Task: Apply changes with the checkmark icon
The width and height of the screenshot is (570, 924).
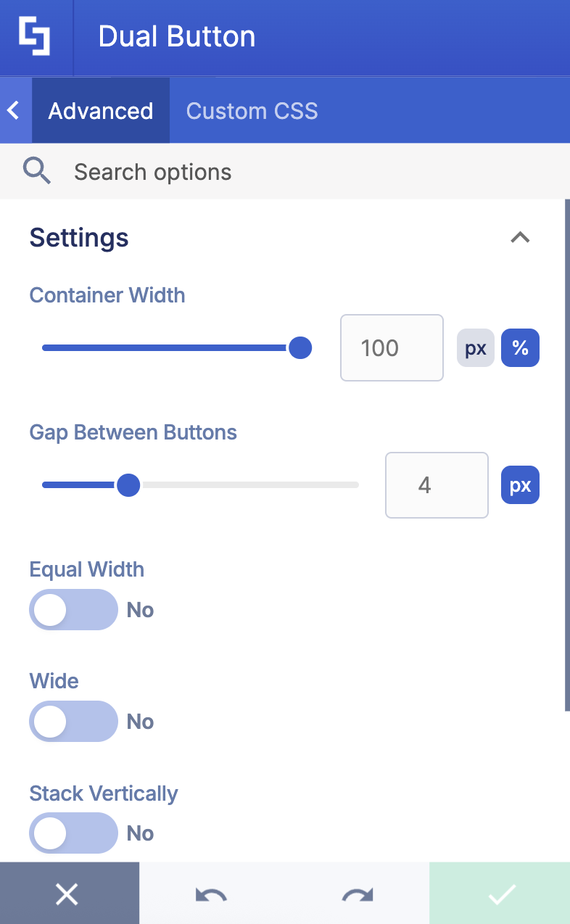Action: click(x=499, y=894)
